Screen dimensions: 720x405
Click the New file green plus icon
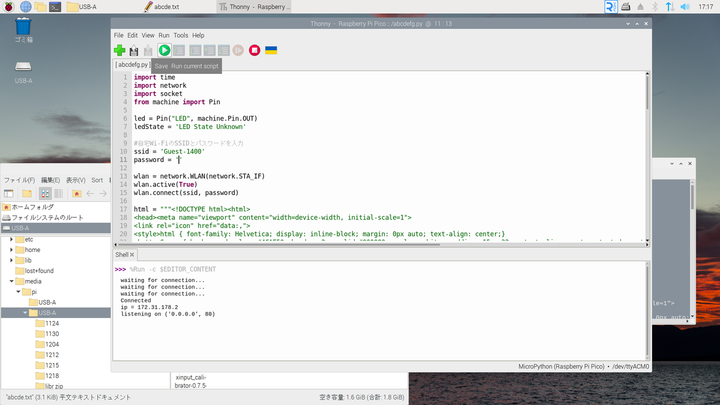click(x=120, y=50)
